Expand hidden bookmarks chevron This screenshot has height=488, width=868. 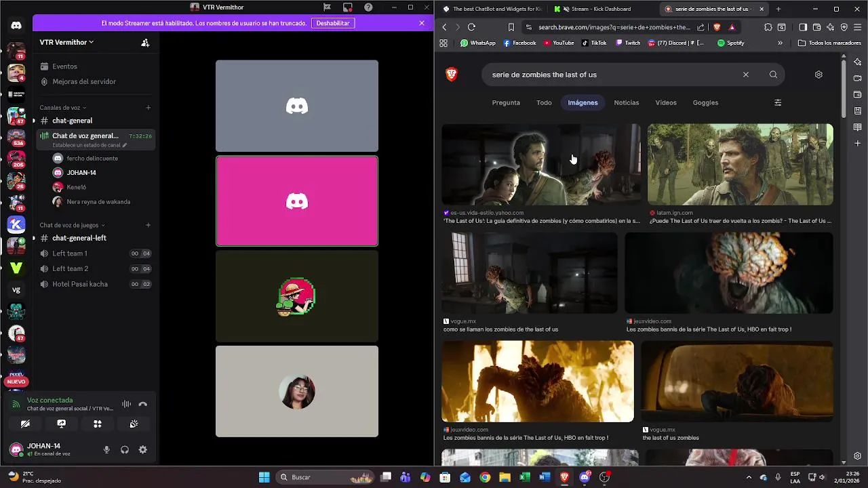780,43
